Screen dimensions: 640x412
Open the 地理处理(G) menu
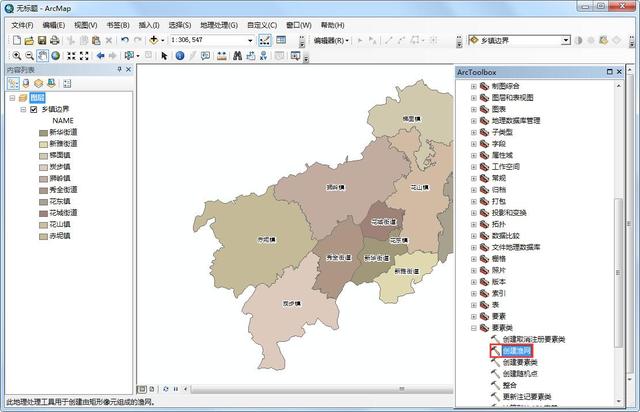point(219,25)
